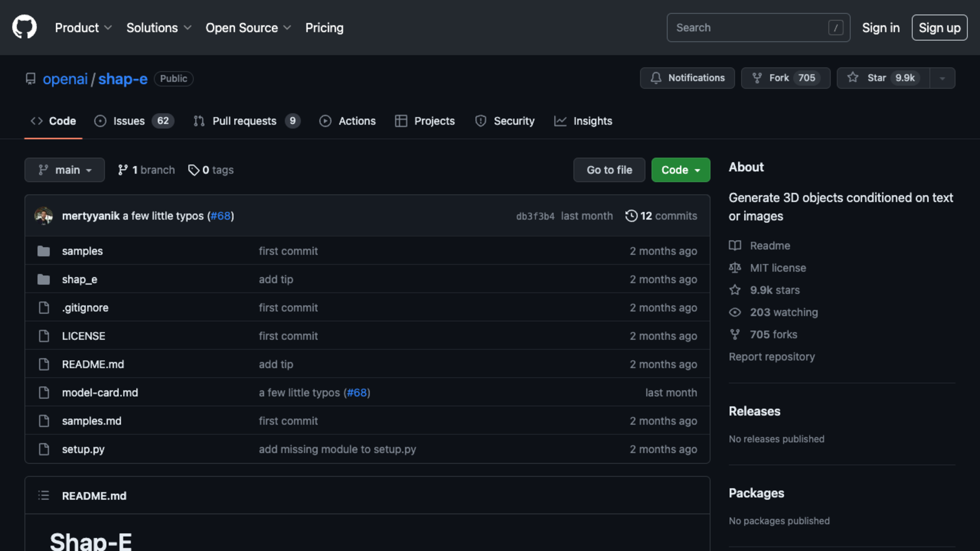Switch to the Pull requests tab
The width and height of the screenshot is (980, 551).
(x=247, y=121)
